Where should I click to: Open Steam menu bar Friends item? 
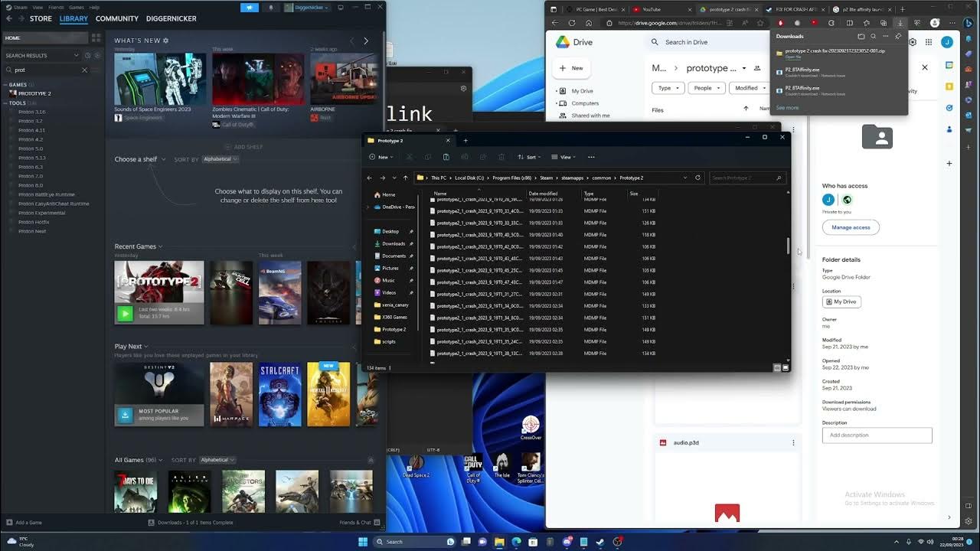(56, 7)
